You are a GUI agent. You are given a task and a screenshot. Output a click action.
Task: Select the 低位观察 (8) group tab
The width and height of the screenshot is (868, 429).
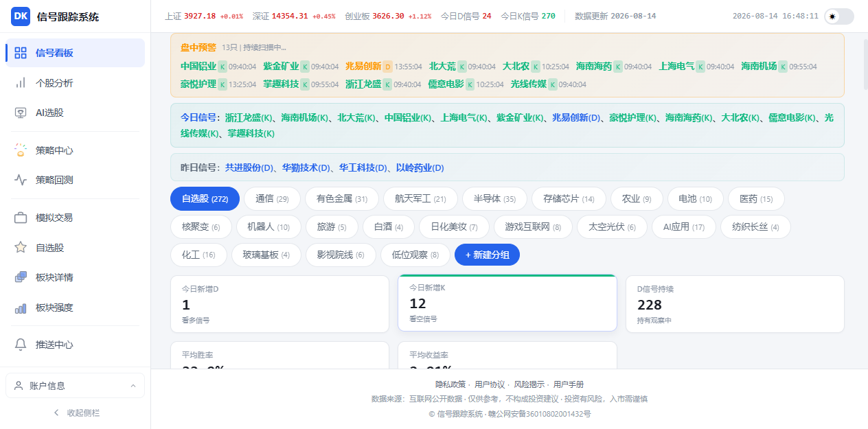pyautogui.click(x=415, y=255)
